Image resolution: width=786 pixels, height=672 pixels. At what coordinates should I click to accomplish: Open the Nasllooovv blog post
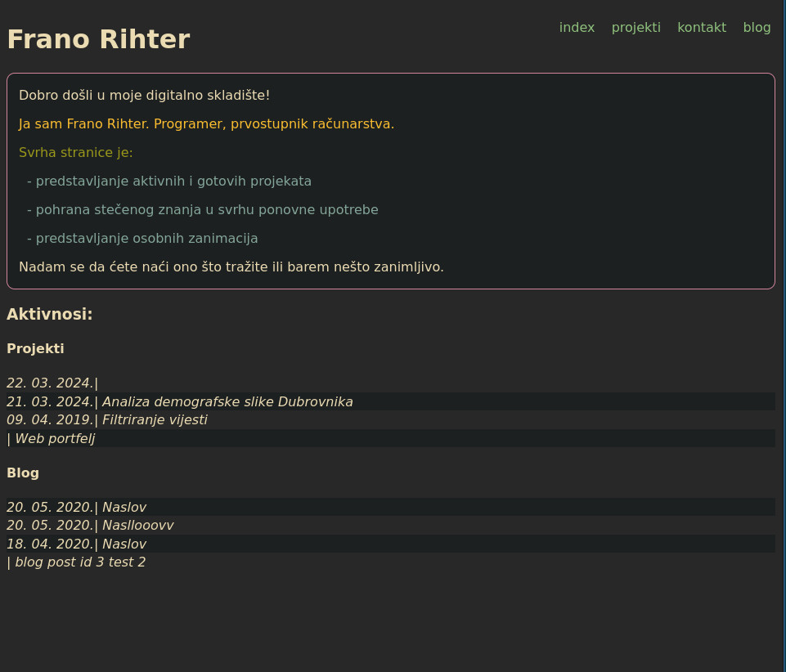pos(137,526)
